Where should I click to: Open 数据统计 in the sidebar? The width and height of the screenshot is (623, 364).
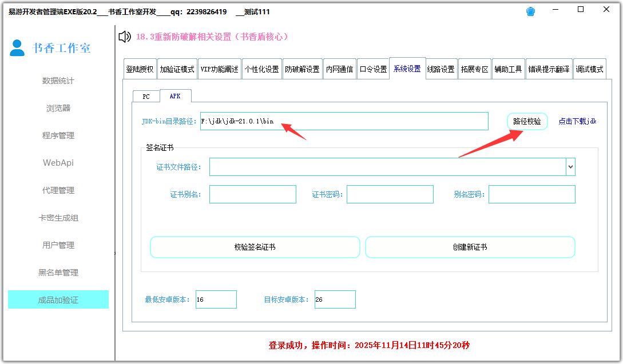pyautogui.click(x=58, y=81)
